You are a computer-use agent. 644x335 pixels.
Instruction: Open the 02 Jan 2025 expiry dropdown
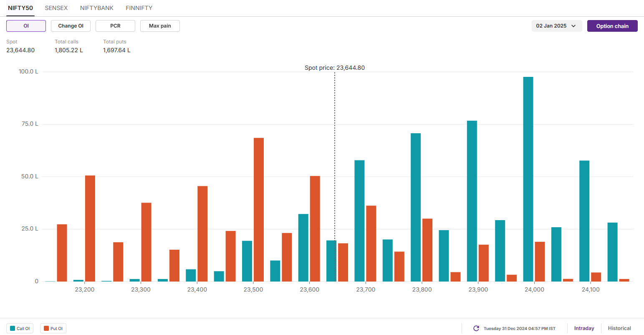[x=556, y=26]
